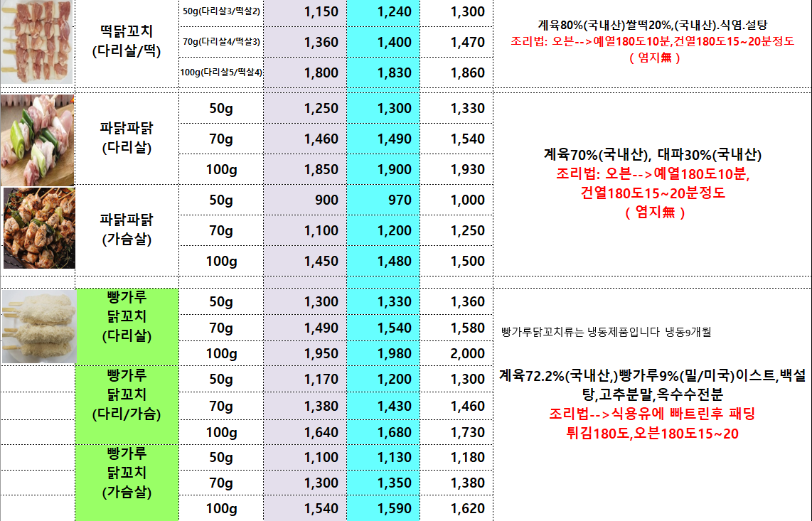
Task: Select the green onion skewer thigh photo
Action: (x=37, y=139)
